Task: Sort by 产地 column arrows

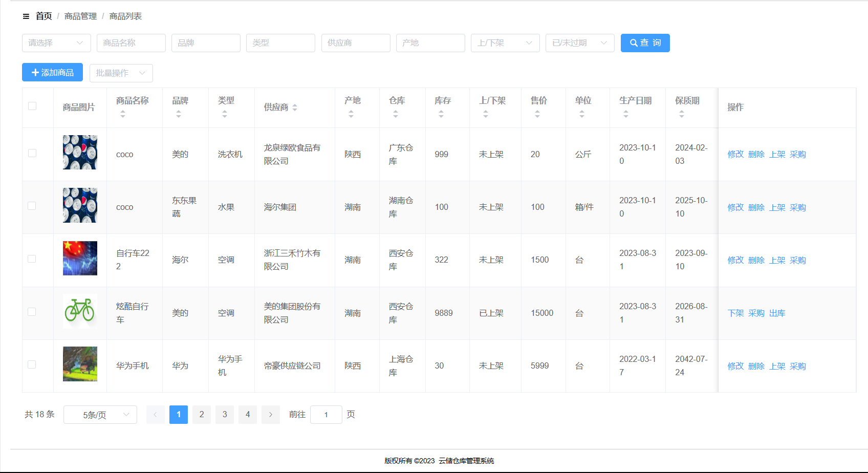Action: pyautogui.click(x=351, y=114)
